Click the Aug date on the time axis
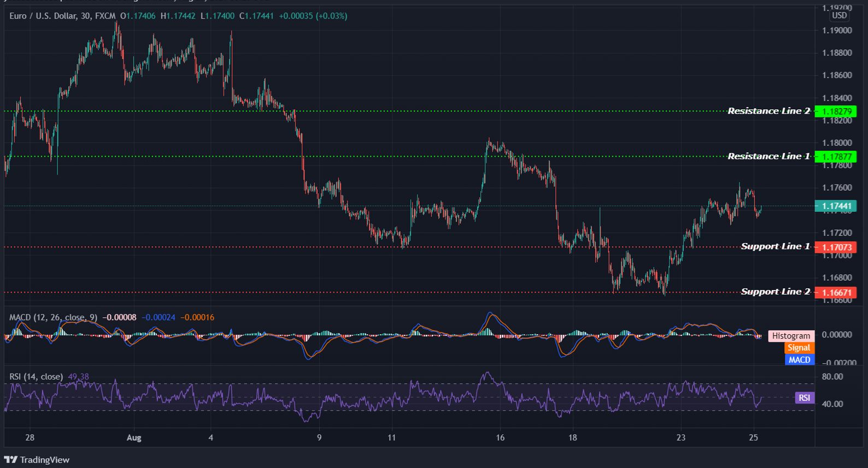This screenshot has height=468, width=868. click(134, 437)
